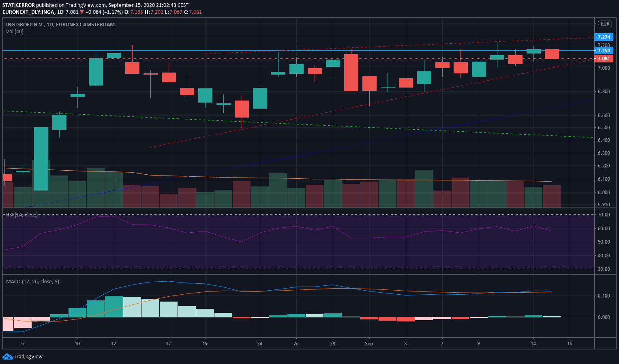
Task: Click the 70.00 RSI axis value
Action: (x=604, y=215)
